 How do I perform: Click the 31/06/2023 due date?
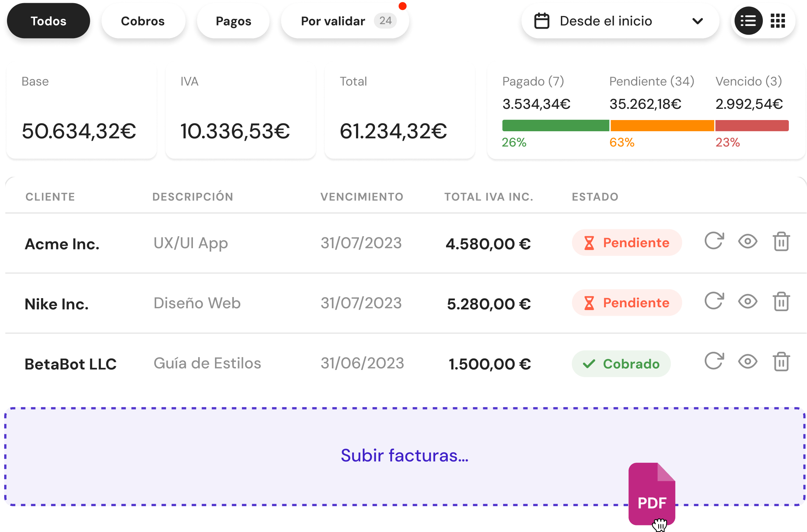pos(362,363)
